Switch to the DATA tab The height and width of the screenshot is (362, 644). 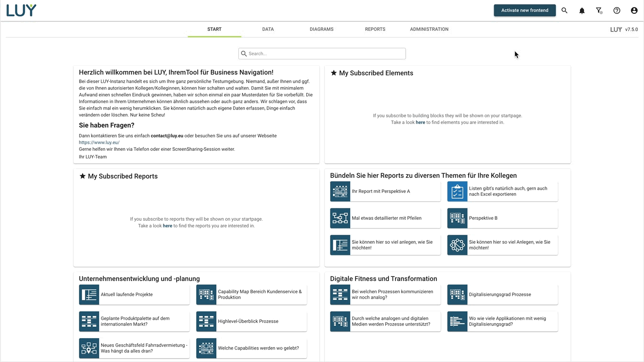[268, 29]
